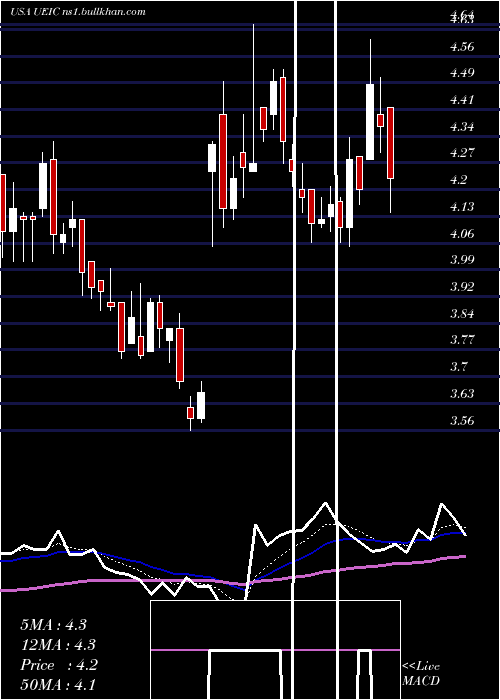
Task: Click the USA UEIC chart title text
Action: pos(78,12)
